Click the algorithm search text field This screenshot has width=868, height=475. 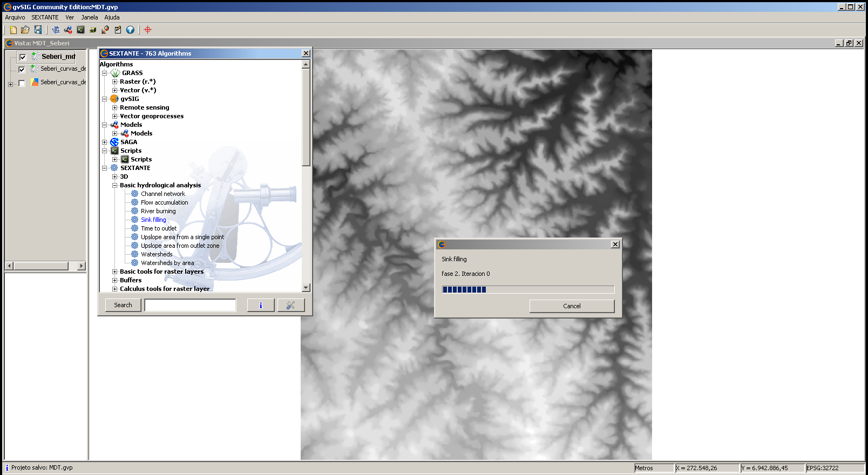(x=191, y=305)
